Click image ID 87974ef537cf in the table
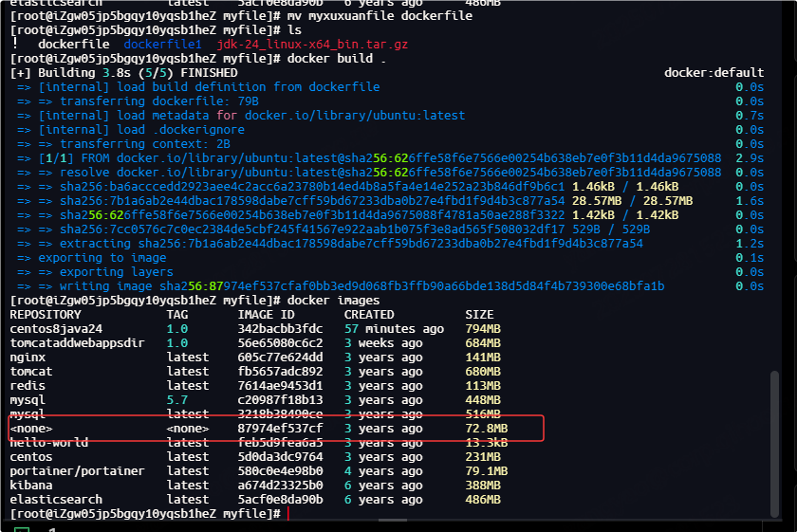Image resolution: width=797 pixels, height=532 pixels. [280, 429]
